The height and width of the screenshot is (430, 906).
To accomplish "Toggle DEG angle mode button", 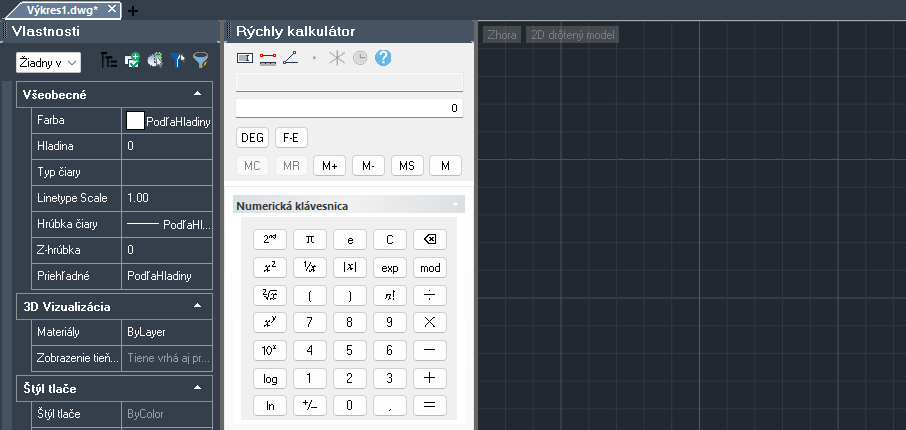I will click(252, 137).
